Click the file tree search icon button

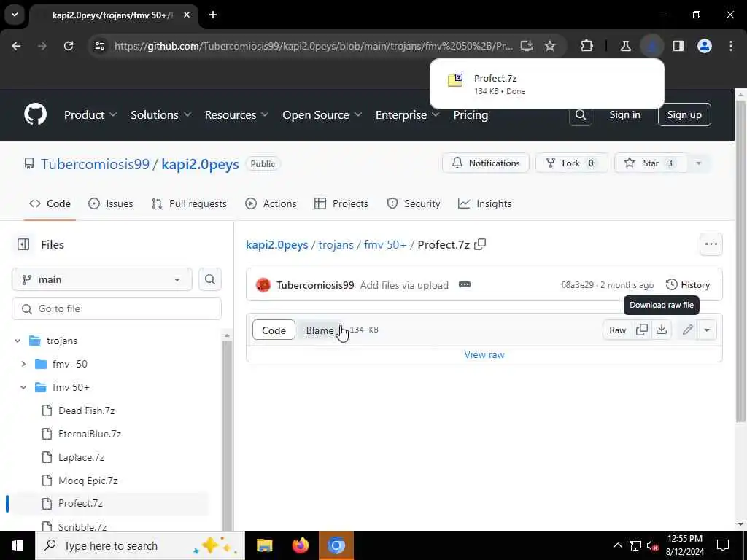[x=209, y=279]
